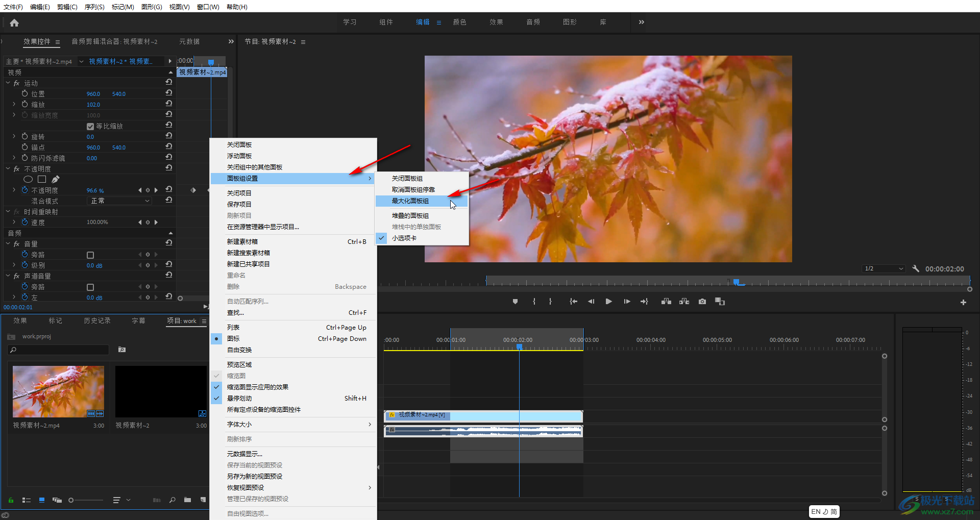Collapse the Opacity (不透明度) effect group

pyautogui.click(x=8, y=169)
